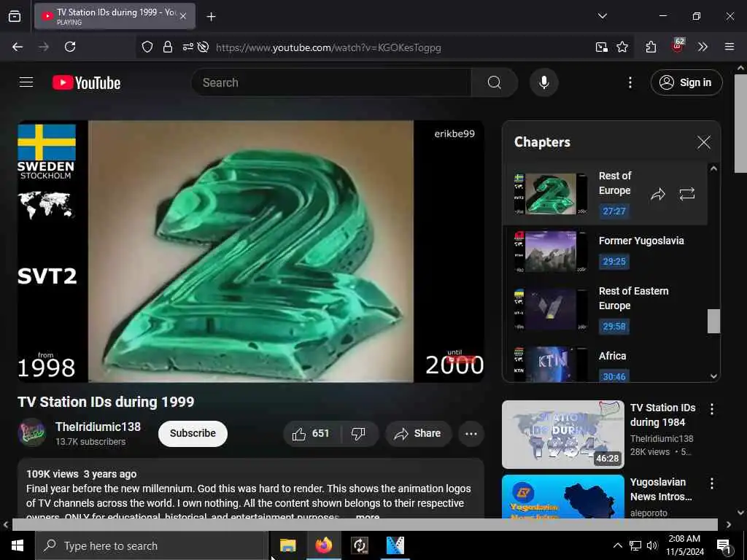The image size is (747, 560).
Task: Click the blocked autoplay icon
Action: pyautogui.click(x=203, y=47)
